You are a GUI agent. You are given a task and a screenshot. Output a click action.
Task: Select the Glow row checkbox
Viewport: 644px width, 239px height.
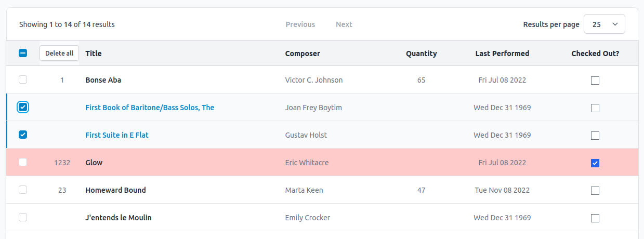[x=23, y=162]
